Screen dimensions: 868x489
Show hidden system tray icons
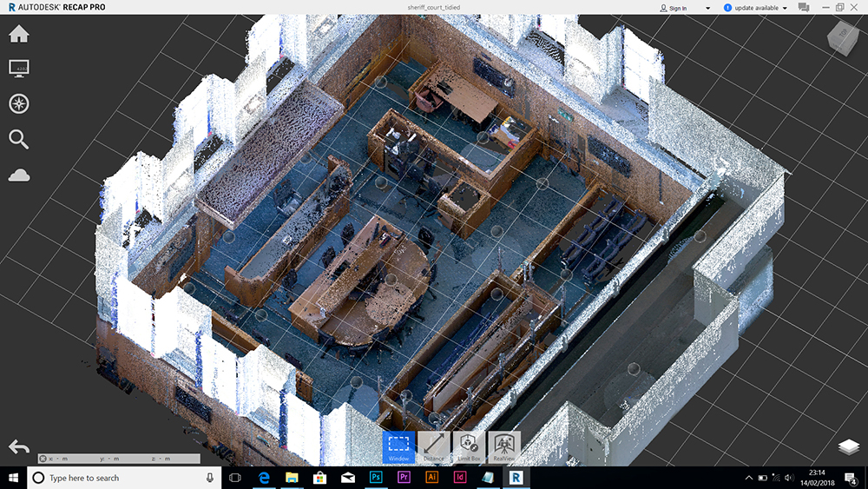point(749,478)
